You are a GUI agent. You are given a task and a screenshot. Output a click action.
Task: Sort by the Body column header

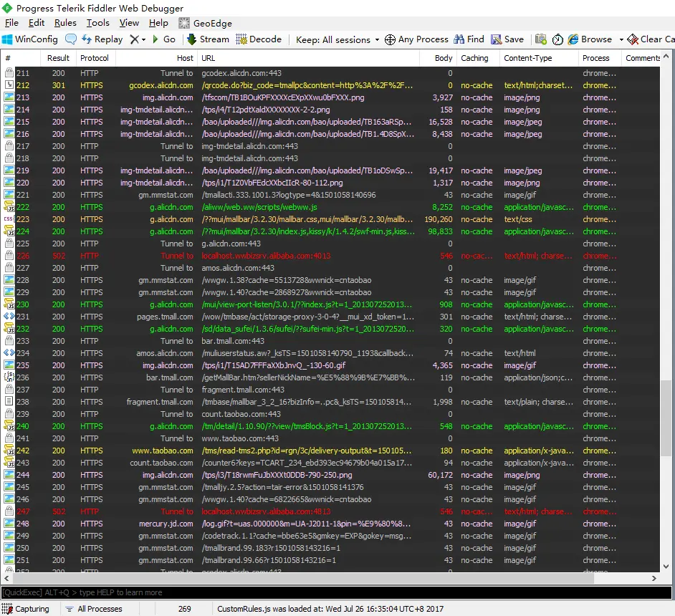click(438, 58)
